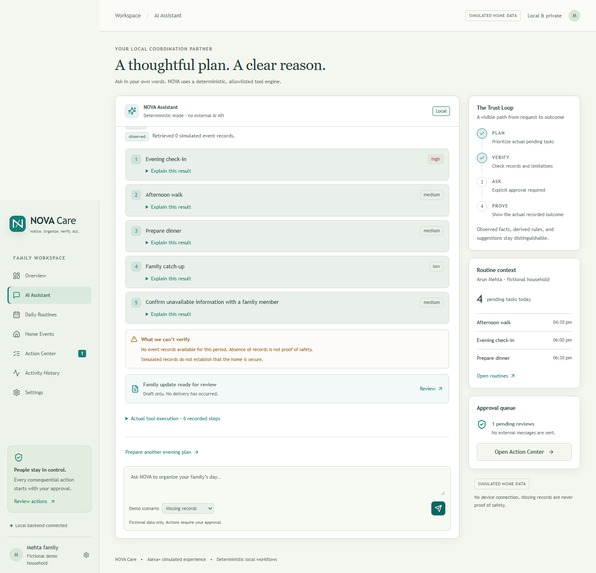Click the Overview grid icon in sidebar
The height and width of the screenshot is (573, 596).
(x=16, y=276)
